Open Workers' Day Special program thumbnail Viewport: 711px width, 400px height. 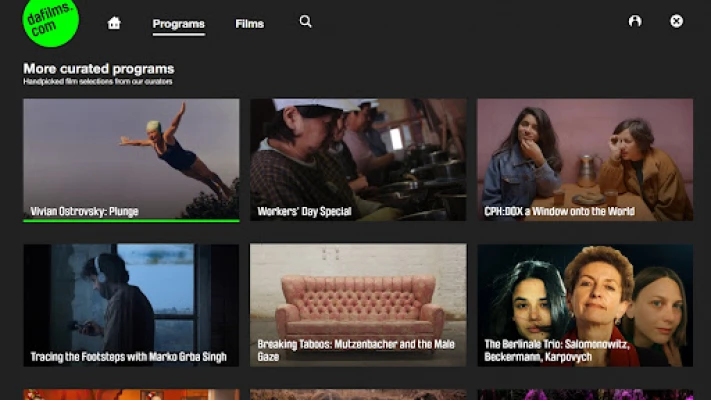358,160
